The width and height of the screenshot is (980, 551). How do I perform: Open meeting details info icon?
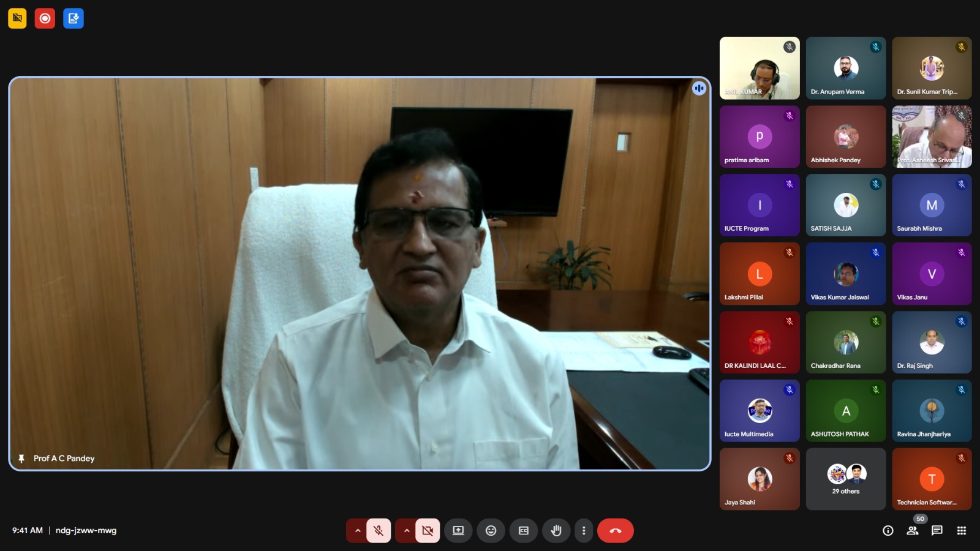888,531
